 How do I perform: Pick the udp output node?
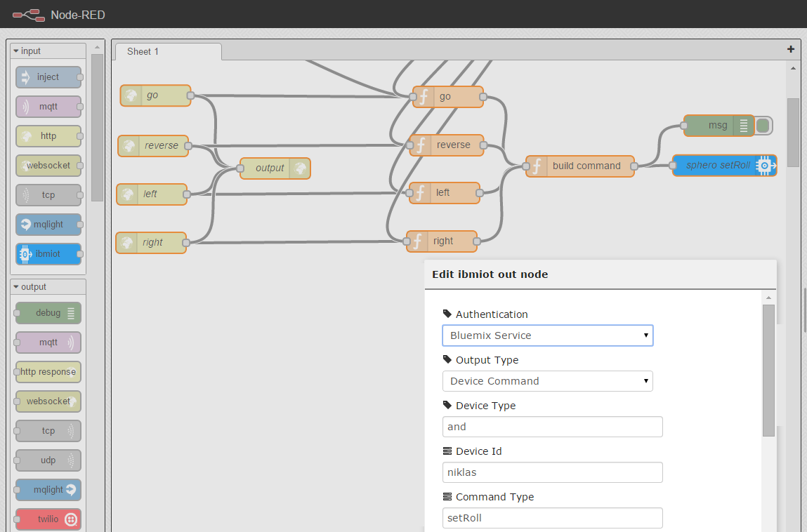(x=48, y=460)
